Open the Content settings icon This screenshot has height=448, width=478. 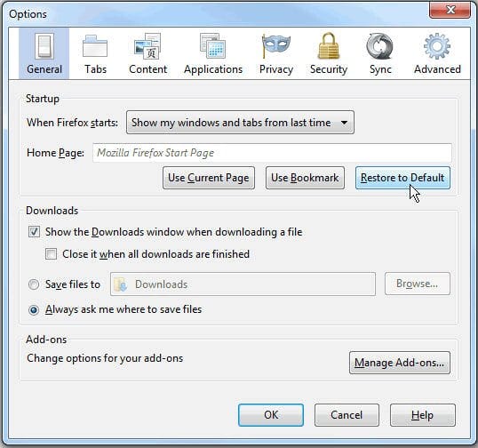(x=147, y=46)
